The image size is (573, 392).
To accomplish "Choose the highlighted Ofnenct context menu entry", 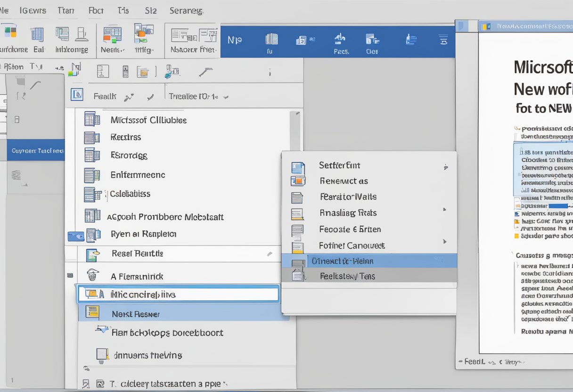I will click(368, 261).
